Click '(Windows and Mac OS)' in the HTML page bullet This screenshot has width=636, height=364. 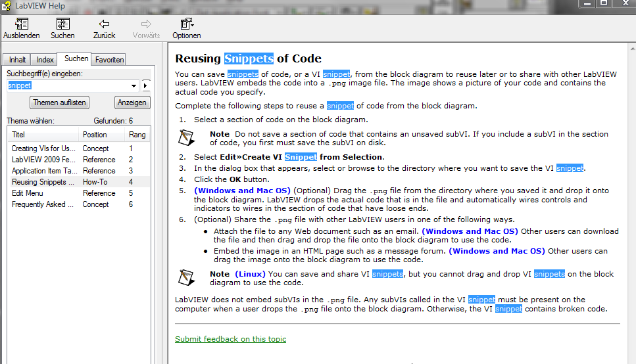pos(497,251)
